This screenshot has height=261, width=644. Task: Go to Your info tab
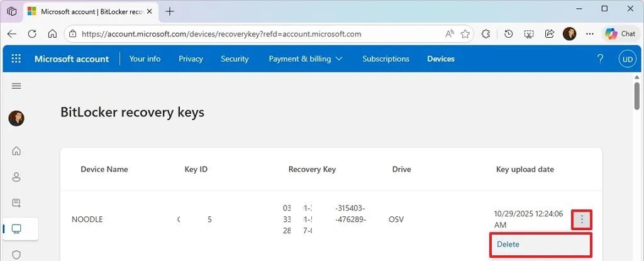pyautogui.click(x=145, y=58)
